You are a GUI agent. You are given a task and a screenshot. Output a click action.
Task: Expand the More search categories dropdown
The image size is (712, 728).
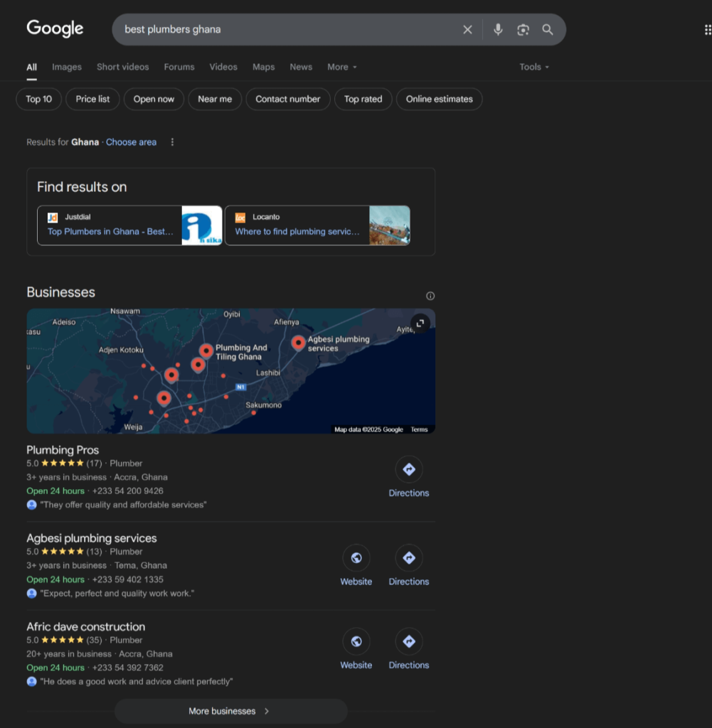tap(342, 67)
